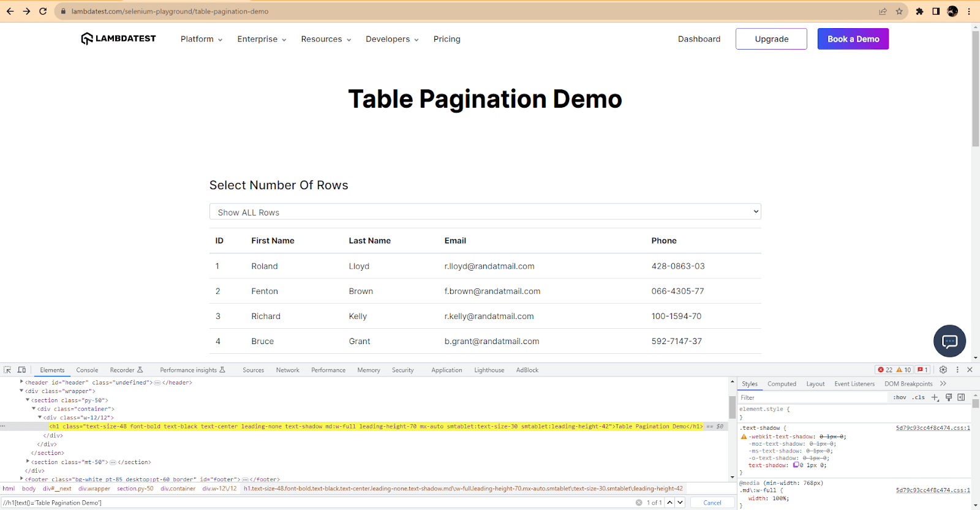This screenshot has height=510, width=980.
Task: Open the browser extensions puzzle icon
Action: [919, 11]
